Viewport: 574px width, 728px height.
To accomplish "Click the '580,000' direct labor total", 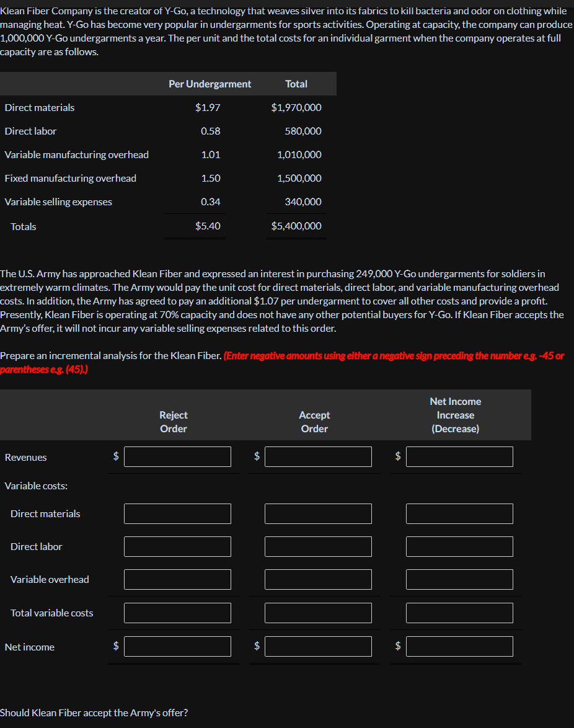I will click(303, 131).
